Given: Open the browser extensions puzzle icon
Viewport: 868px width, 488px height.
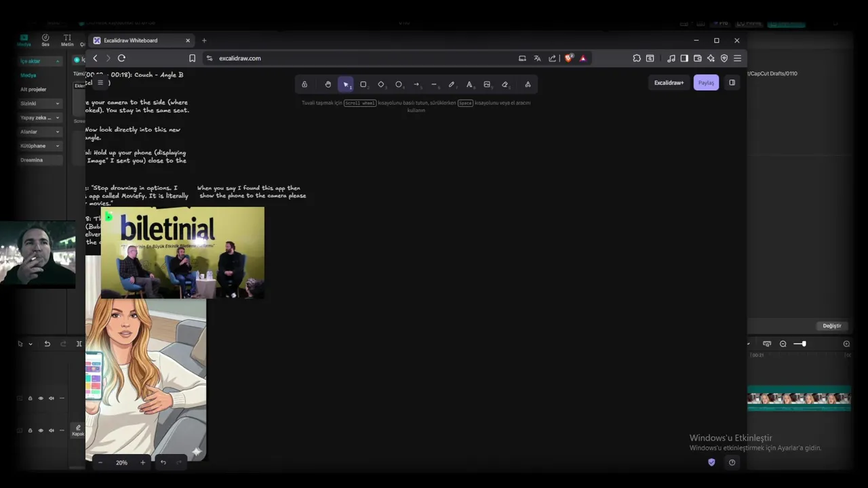Looking at the screenshot, I should [637, 58].
